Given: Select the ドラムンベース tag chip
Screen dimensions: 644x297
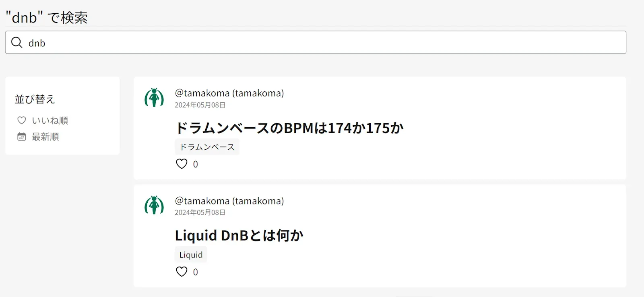Looking at the screenshot, I should coord(207,147).
